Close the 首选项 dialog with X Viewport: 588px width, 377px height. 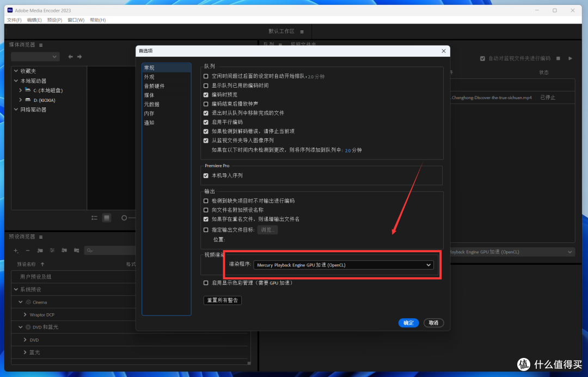tap(444, 51)
